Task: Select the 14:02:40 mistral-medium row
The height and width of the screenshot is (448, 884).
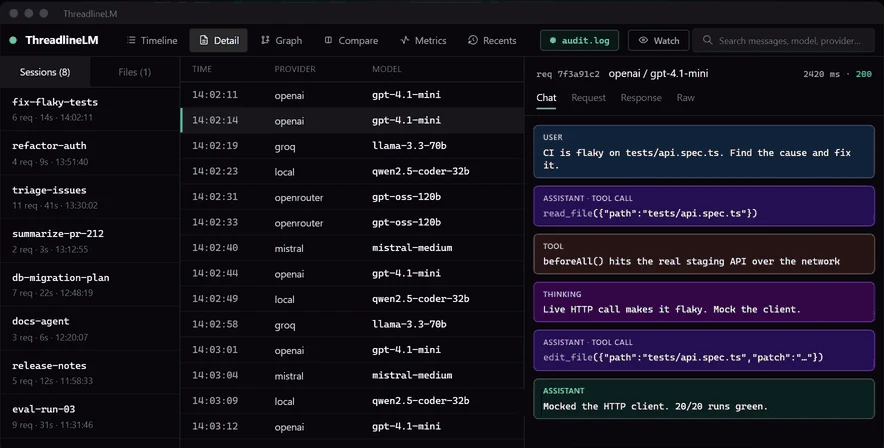Action: (x=352, y=248)
